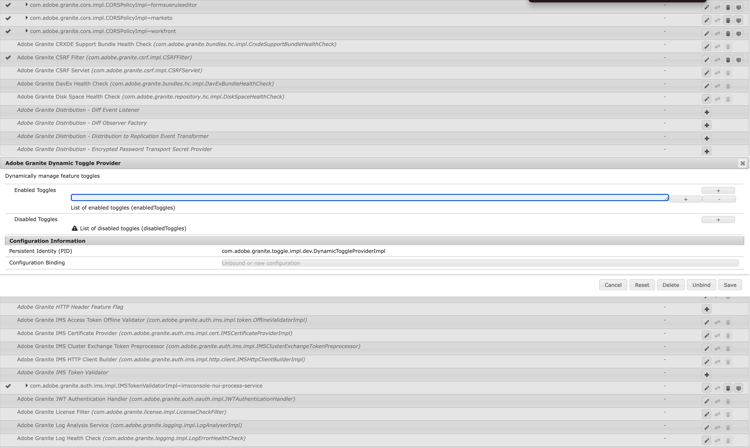Close the Dynamic Toggle Provider dialog
The width and height of the screenshot is (750, 448).
point(742,163)
